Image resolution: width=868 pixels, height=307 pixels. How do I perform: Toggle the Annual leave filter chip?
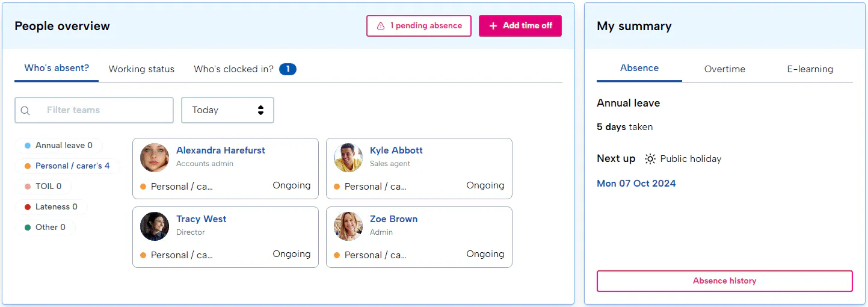[58, 146]
